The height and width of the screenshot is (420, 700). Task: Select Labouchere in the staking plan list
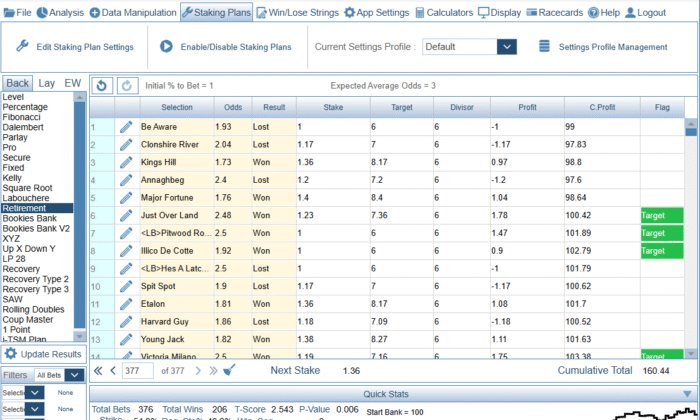tap(27, 197)
